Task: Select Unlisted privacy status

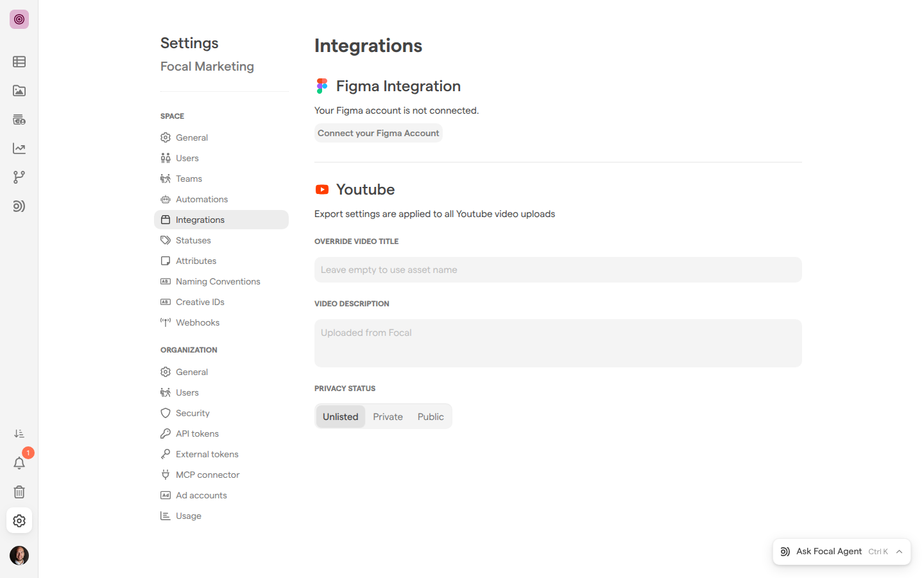Action: (x=341, y=417)
